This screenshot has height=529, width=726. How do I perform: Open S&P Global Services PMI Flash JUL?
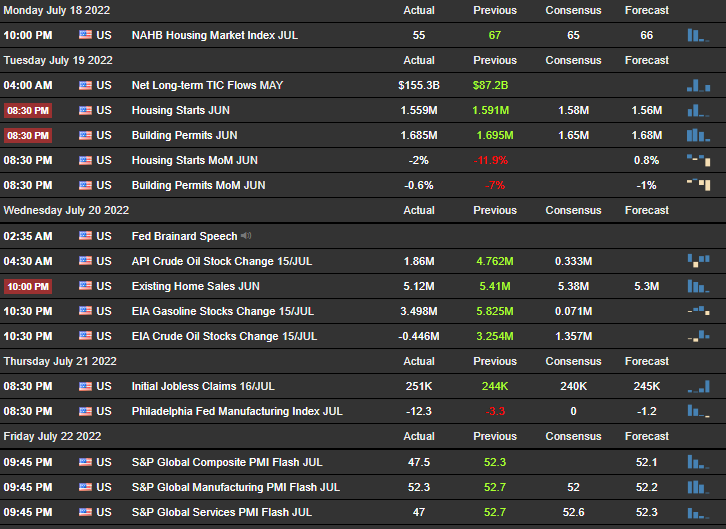click(x=222, y=512)
